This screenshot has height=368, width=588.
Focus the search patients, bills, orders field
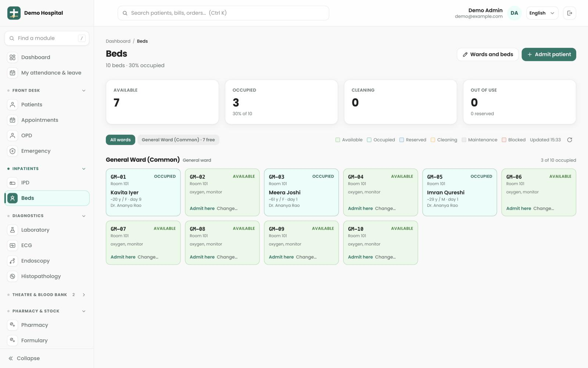[x=223, y=13]
